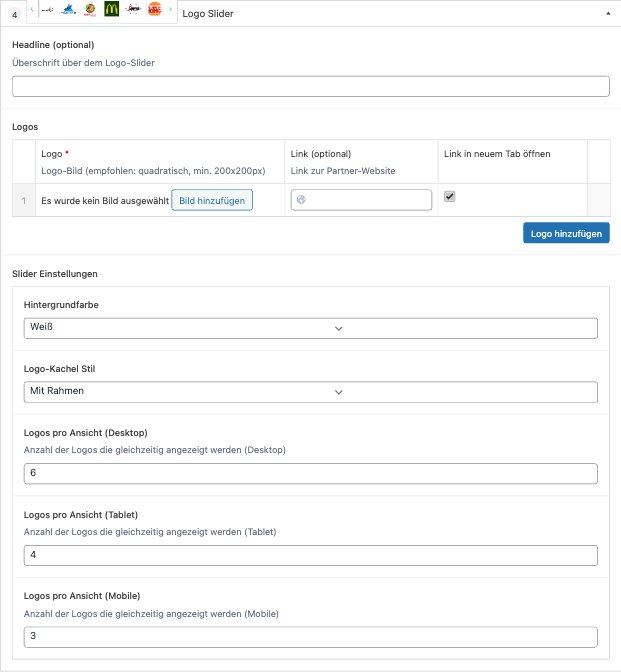The height and width of the screenshot is (672, 621).
Task: Click the left arrow of logo preview
Action: [33, 10]
